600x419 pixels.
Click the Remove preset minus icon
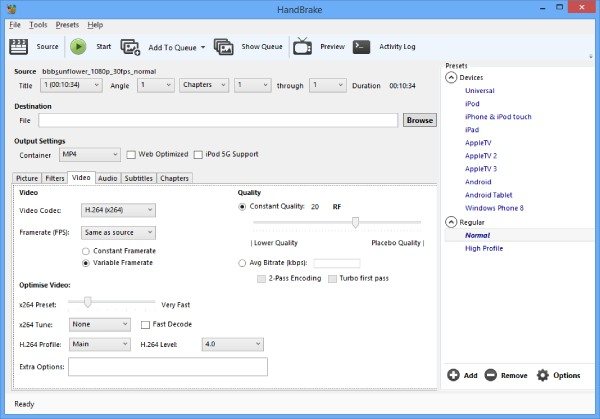[x=491, y=375]
